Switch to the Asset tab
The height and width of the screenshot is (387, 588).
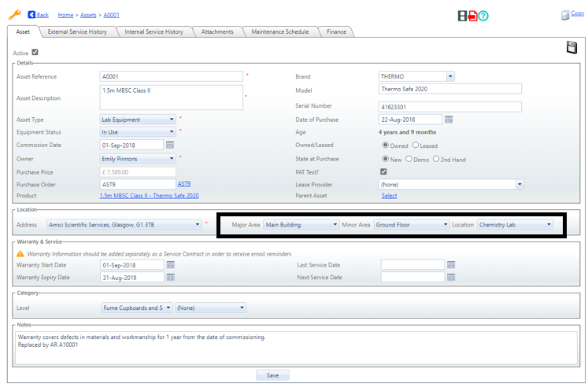[23, 31]
